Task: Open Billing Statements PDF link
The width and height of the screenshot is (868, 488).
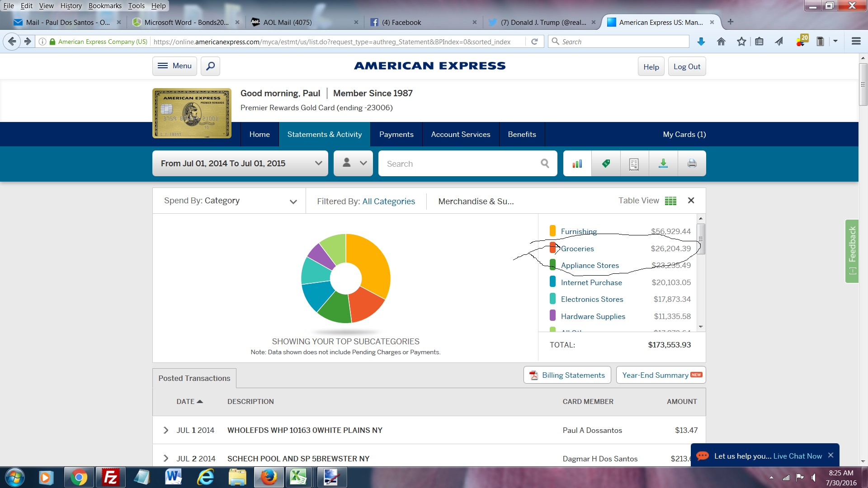Action: click(567, 375)
